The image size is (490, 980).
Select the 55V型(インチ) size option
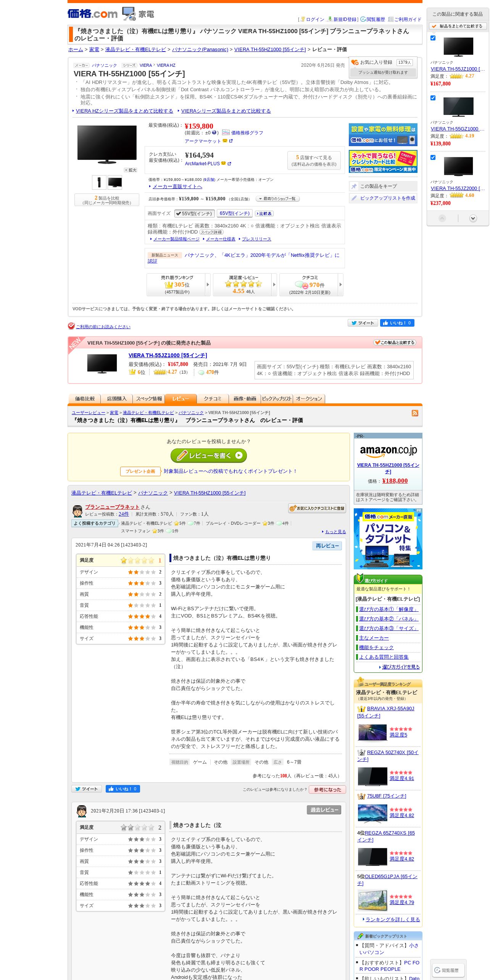coord(194,214)
